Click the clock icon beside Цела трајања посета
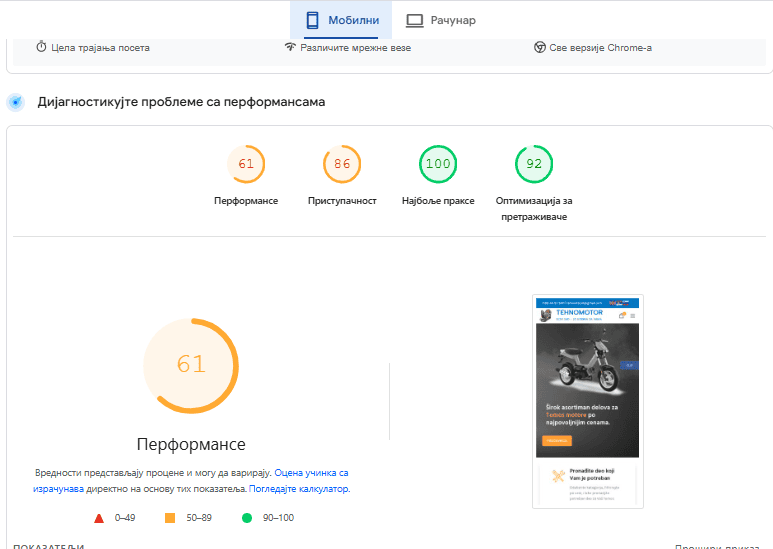This screenshot has height=549, width=773. pyautogui.click(x=42, y=47)
